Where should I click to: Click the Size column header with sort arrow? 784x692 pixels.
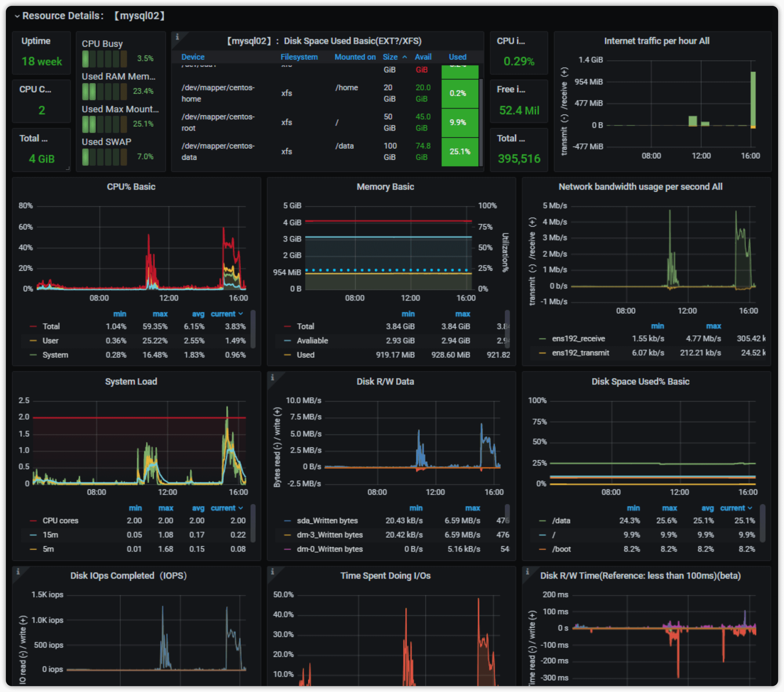pos(395,57)
